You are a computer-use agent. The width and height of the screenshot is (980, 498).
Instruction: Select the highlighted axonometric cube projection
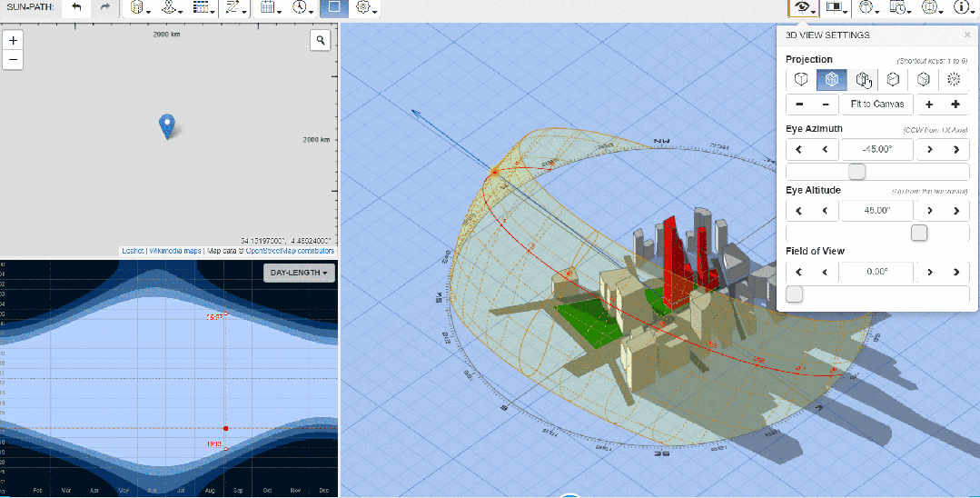831,79
